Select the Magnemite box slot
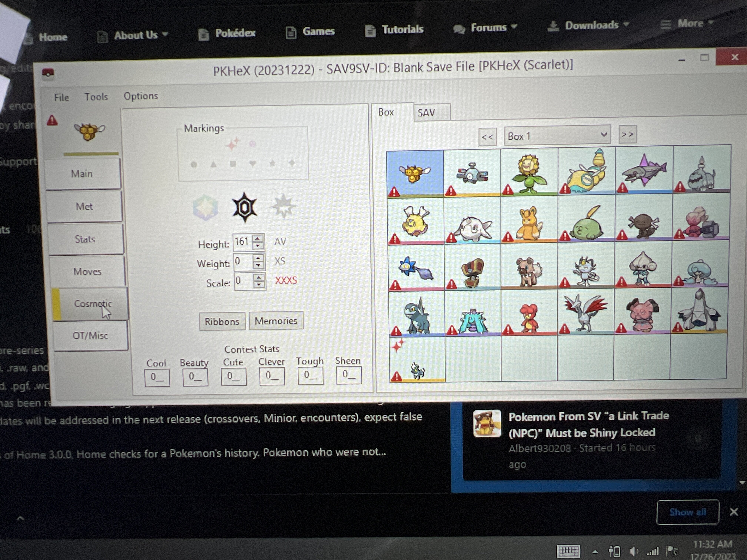 (472, 174)
